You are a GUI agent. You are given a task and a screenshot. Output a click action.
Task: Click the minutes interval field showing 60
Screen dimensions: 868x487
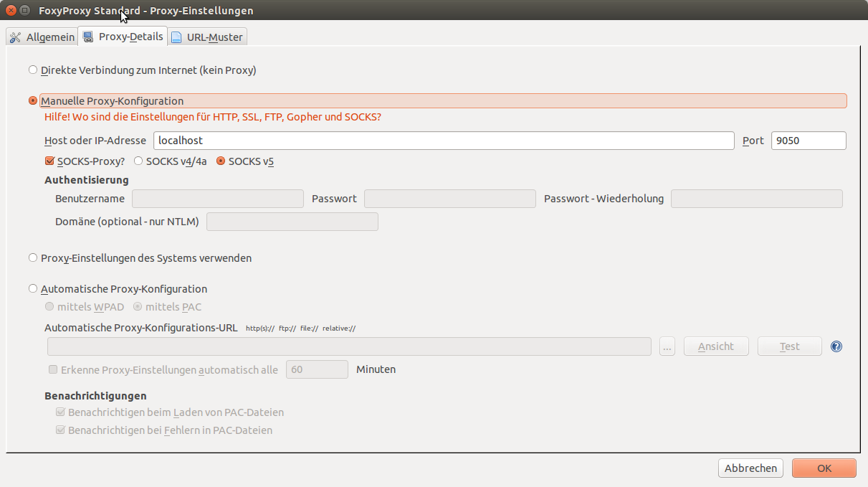coord(317,369)
